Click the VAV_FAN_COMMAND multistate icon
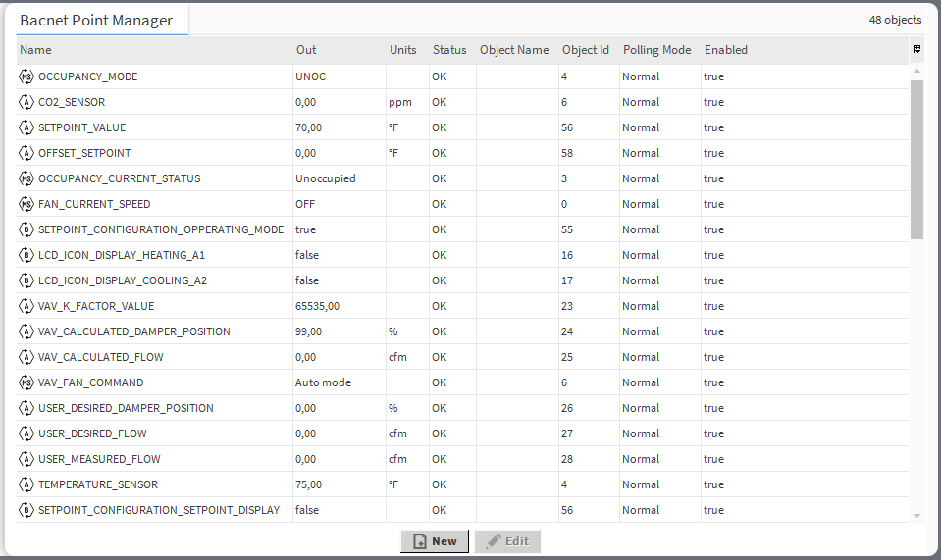 click(26, 382)
